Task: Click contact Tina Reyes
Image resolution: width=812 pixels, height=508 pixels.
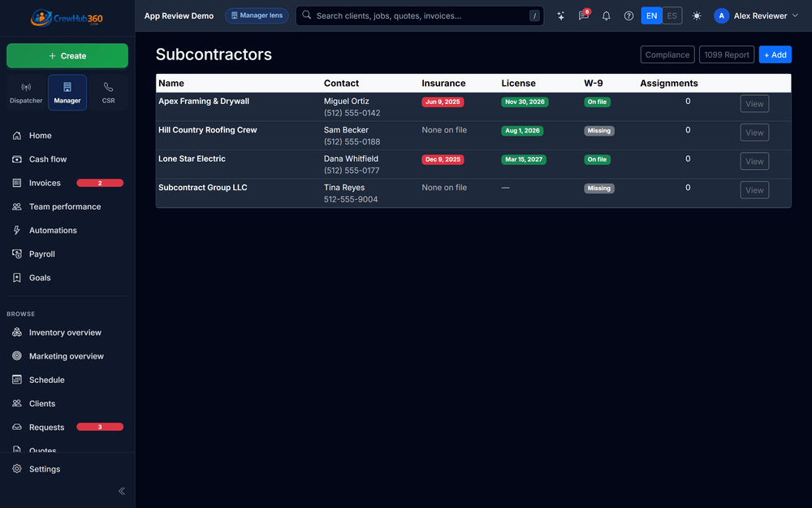Action: click(344, 188)
